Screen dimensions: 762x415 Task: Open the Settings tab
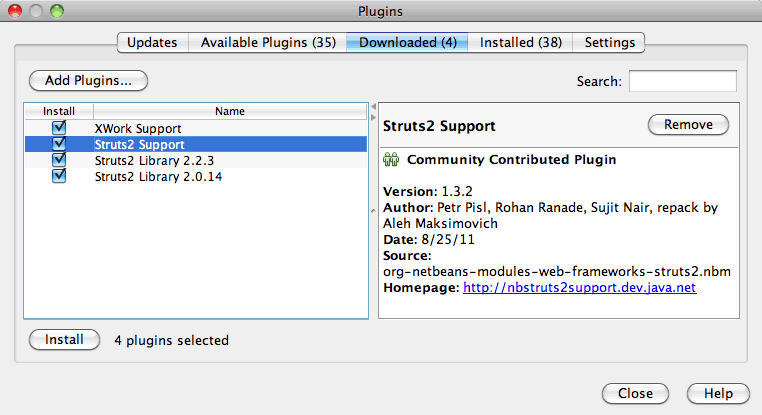pos(609,42)
